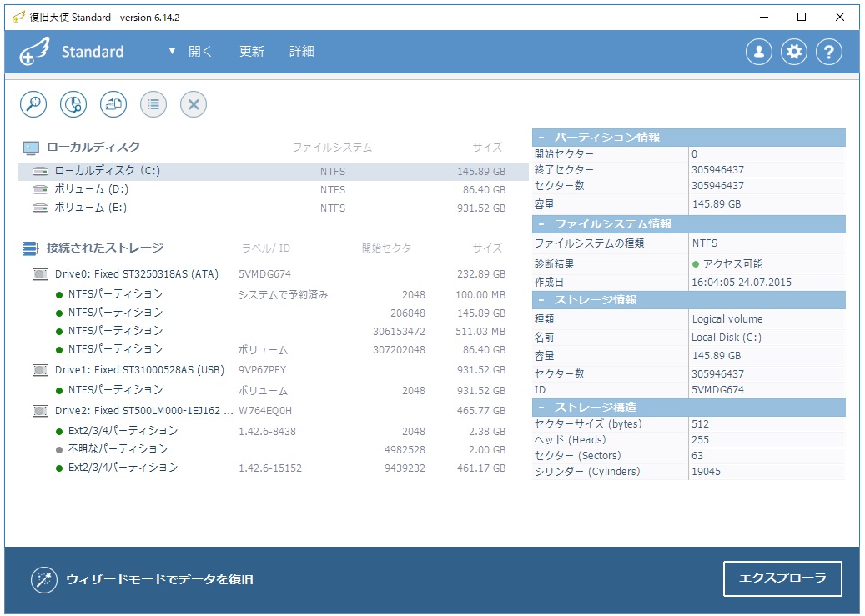Select the ローカルディスク (C:) row
This screenshot has height=616, width=865.
(273, 172)
